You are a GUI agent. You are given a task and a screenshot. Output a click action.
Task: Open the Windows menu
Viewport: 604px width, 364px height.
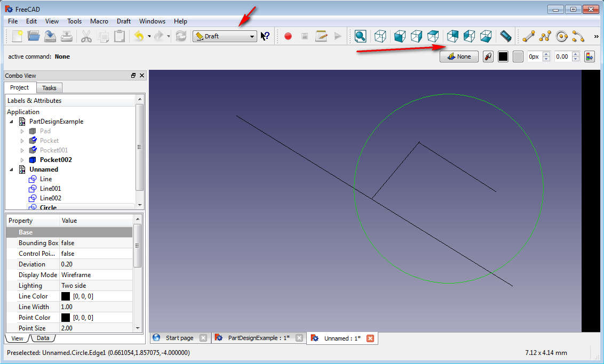coord(152,21)
